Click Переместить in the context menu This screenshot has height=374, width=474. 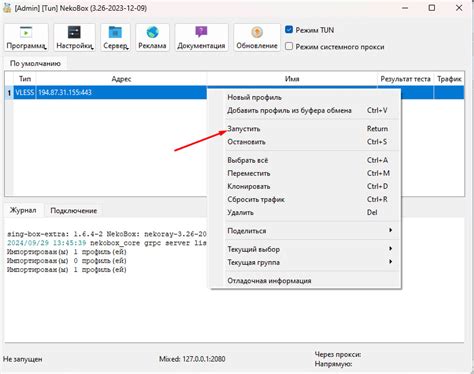coord(305,173)
